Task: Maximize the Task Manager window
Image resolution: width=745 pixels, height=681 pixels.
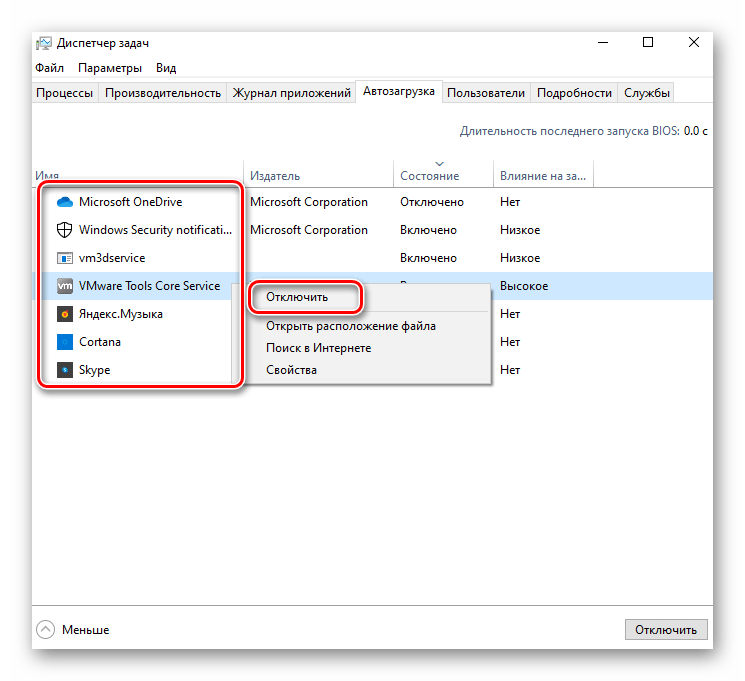Action: 648,43
